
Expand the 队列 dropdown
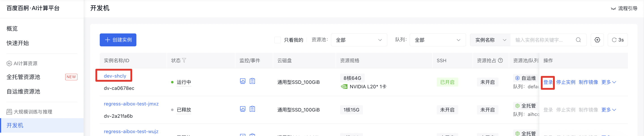click(438, 40)
